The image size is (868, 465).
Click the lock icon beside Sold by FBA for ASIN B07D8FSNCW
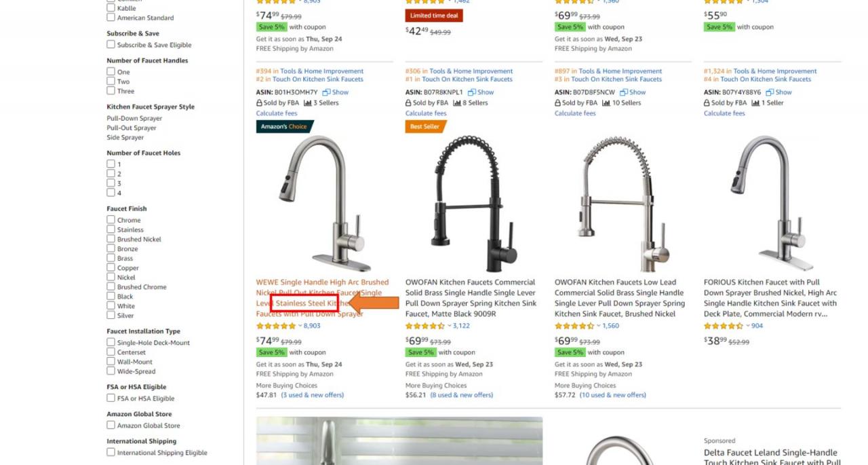(x=557, y=103)
